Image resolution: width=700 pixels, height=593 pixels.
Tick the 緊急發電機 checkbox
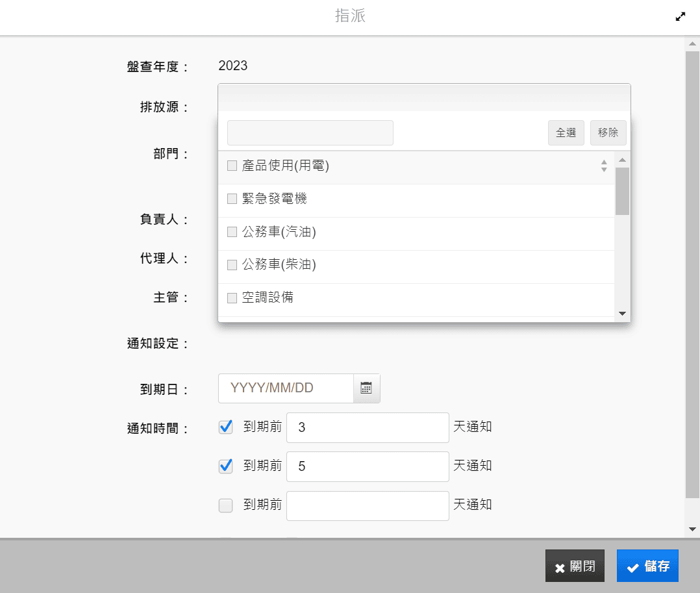(232, 199)
